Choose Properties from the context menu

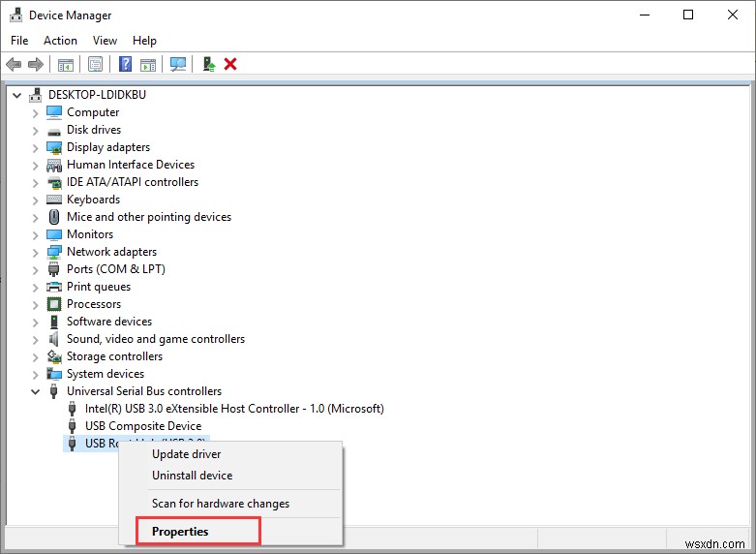(230, 532)
